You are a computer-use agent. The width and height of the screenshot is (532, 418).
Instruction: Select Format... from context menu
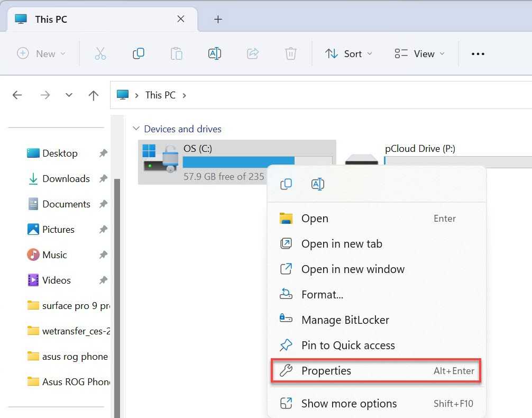point(377,294)
